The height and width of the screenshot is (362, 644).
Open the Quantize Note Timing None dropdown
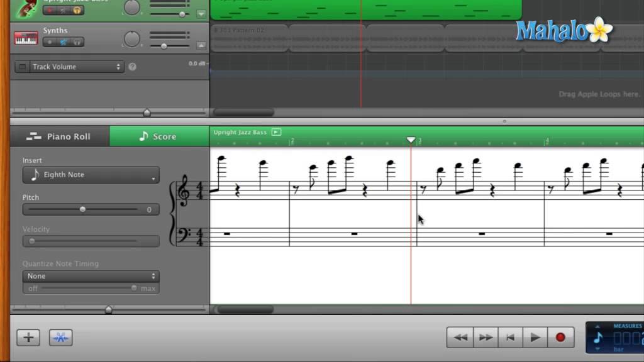91,277
